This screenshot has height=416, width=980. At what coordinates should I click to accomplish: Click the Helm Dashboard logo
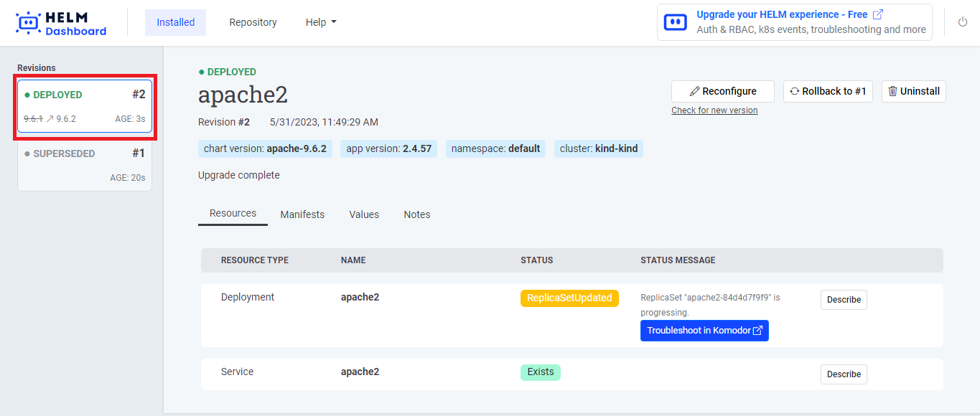61,23
